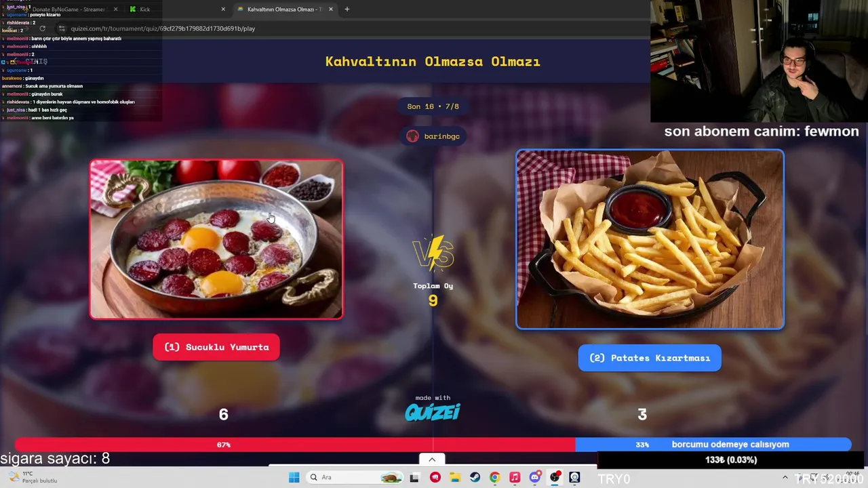Click the vote count 3 on the right
This screenshot has height=488, width=868.
[642, 414]
